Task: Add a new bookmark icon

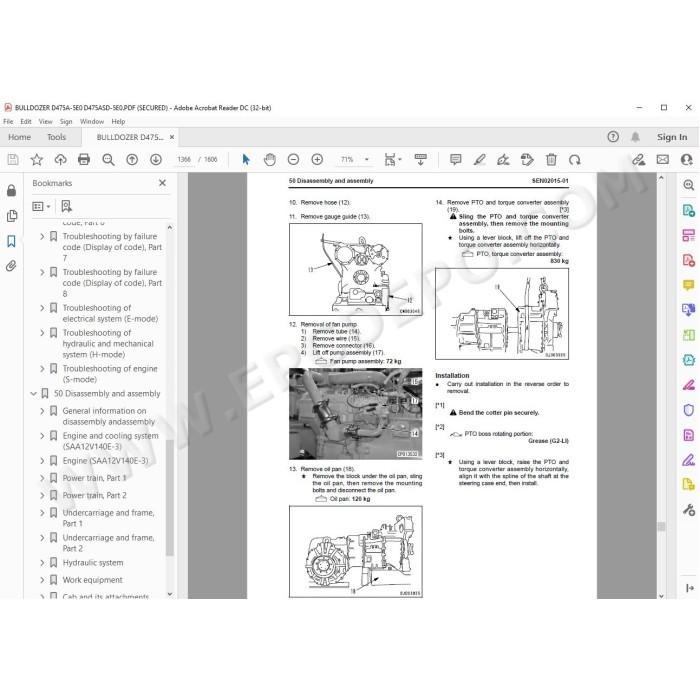Action: coord(66,206)
